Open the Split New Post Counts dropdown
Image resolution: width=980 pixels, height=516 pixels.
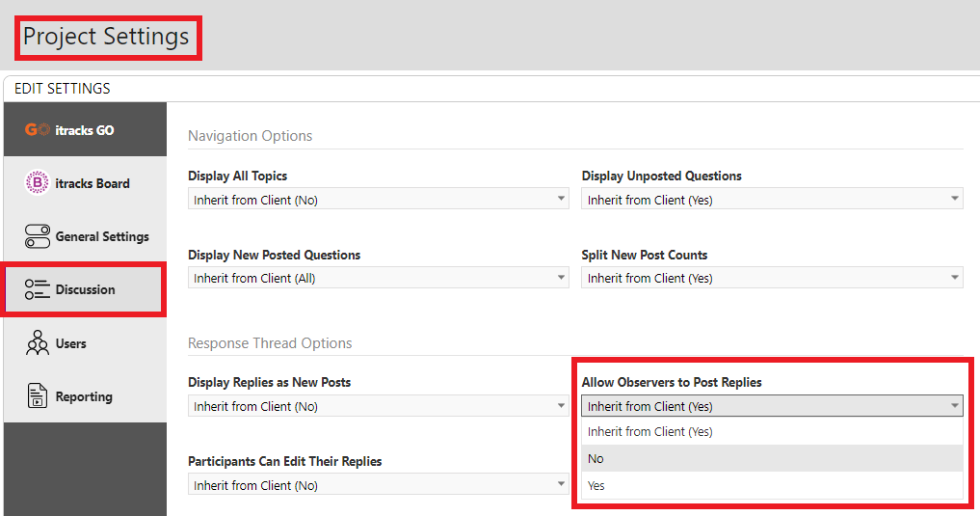(x=772, y=278)
